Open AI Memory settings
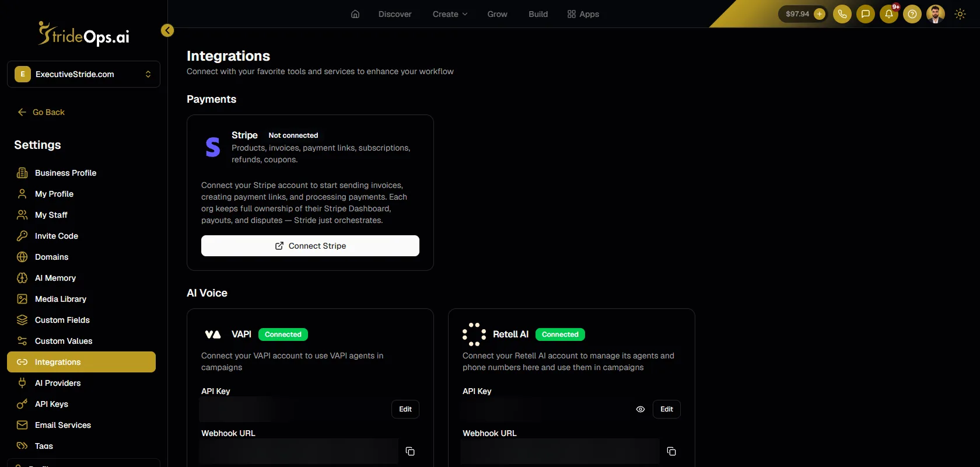The width and height of the screenshot is (980, 467). click(x=81, y=278)
